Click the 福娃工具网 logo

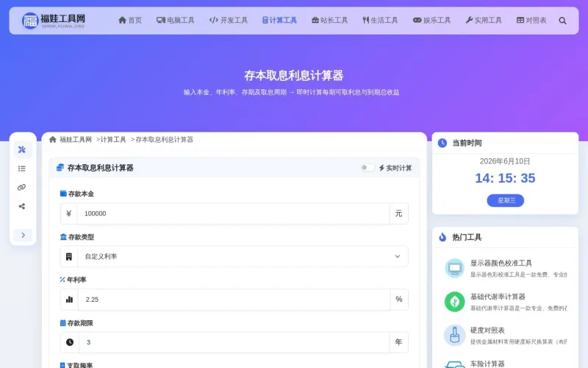point(53,21)
